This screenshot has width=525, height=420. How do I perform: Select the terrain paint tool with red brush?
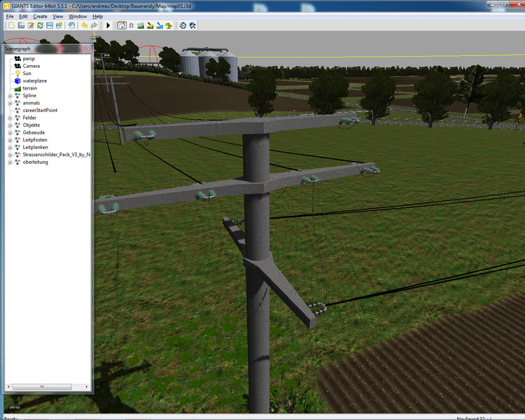150,25
